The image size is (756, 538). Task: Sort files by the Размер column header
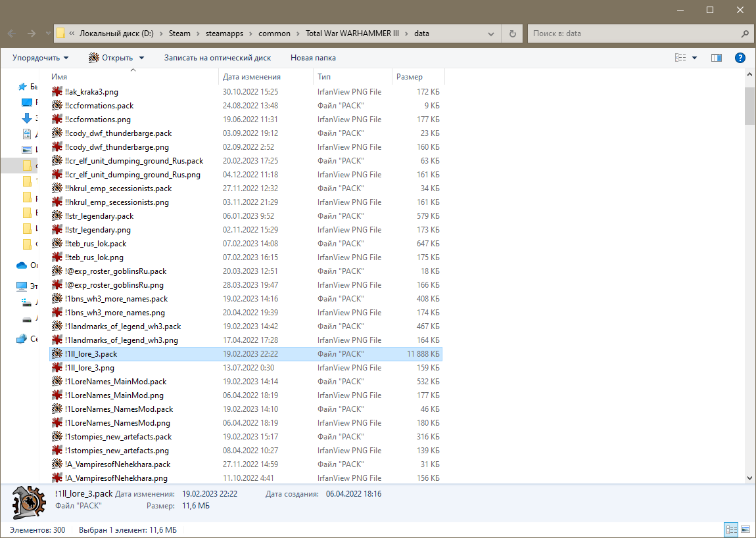coord(417,77)
